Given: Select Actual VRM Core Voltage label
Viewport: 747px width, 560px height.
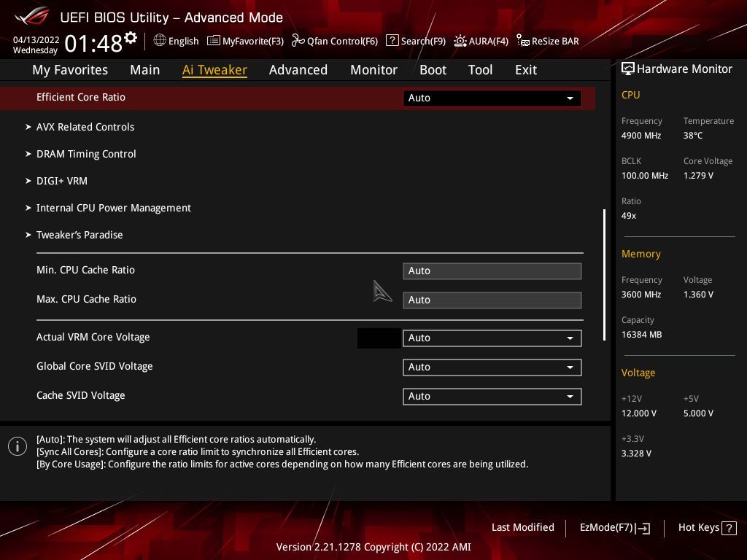Looking at the screenshot, I should pyautogui.click(x=93, y=337).
